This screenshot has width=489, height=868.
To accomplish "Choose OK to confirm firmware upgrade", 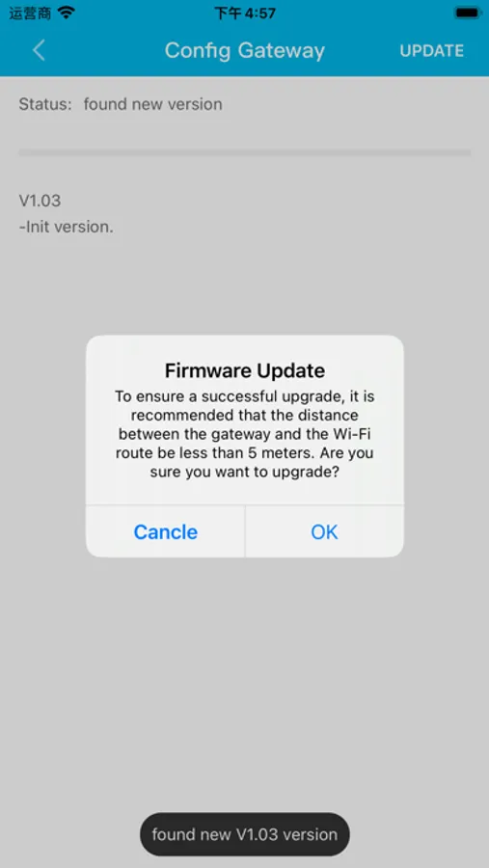I will pos(324,532).
